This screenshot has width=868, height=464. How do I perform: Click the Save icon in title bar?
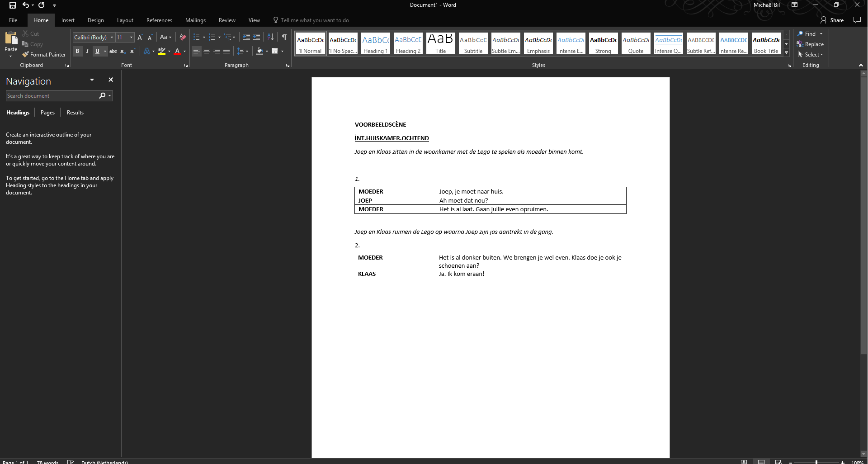(x=13, y=5)
